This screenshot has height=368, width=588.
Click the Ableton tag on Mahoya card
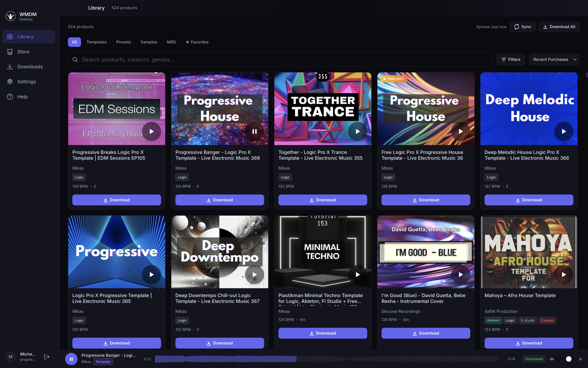(x=493, y=321)
